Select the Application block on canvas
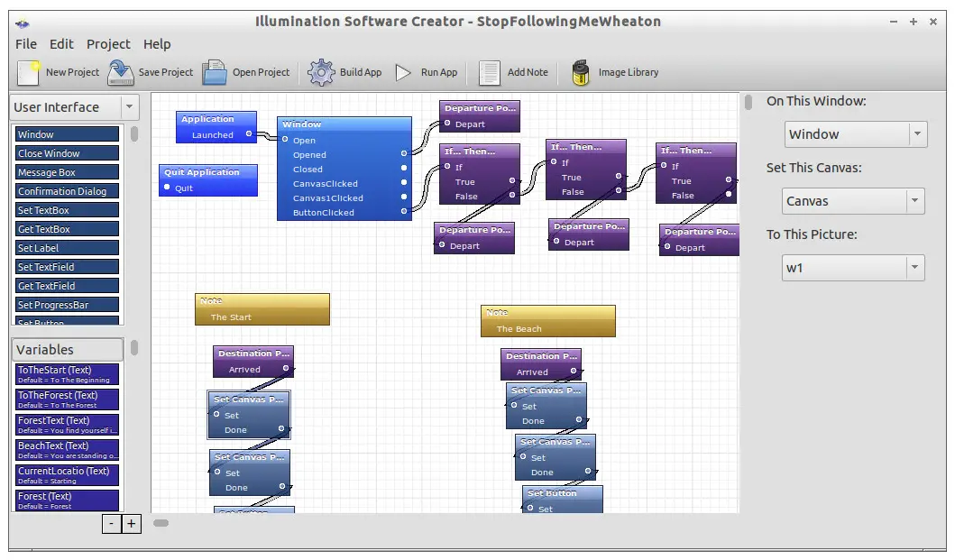955x560 pixels. (x=216, y=127)
